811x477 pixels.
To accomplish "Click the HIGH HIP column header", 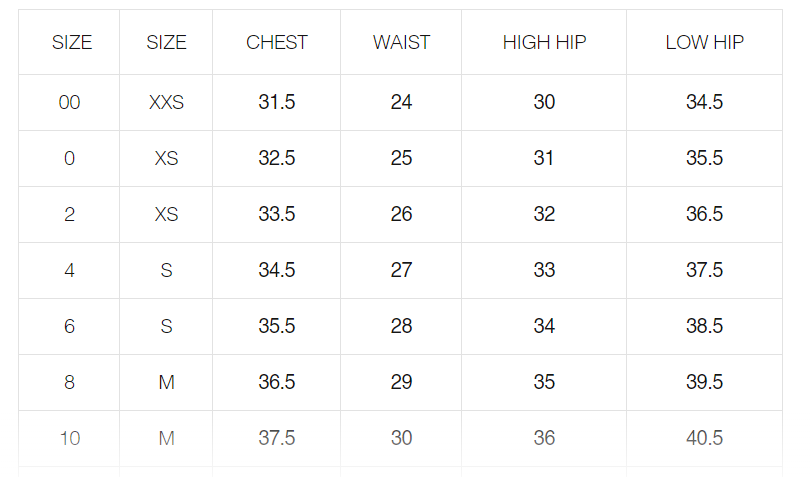I will 544,42.
